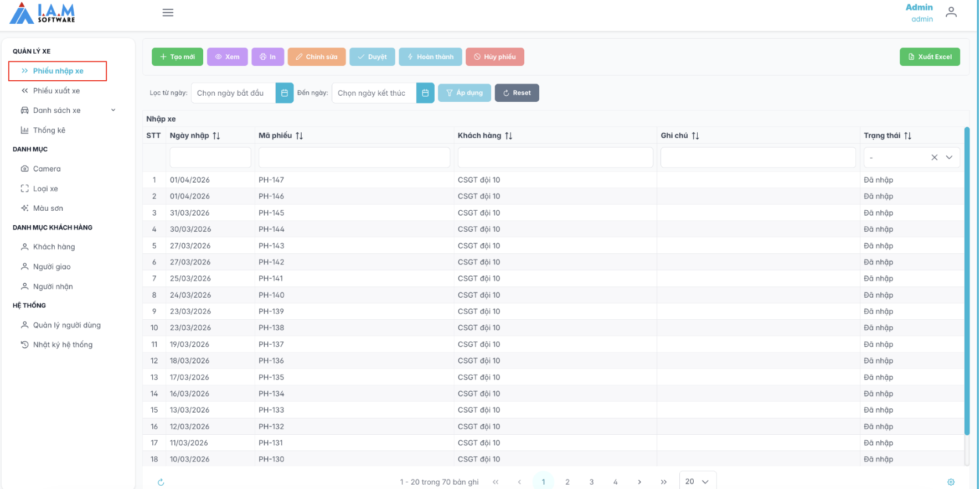Toggle the hamburger sidebar menu
This screenshot has width=980, height=489.
pos(168,13)
